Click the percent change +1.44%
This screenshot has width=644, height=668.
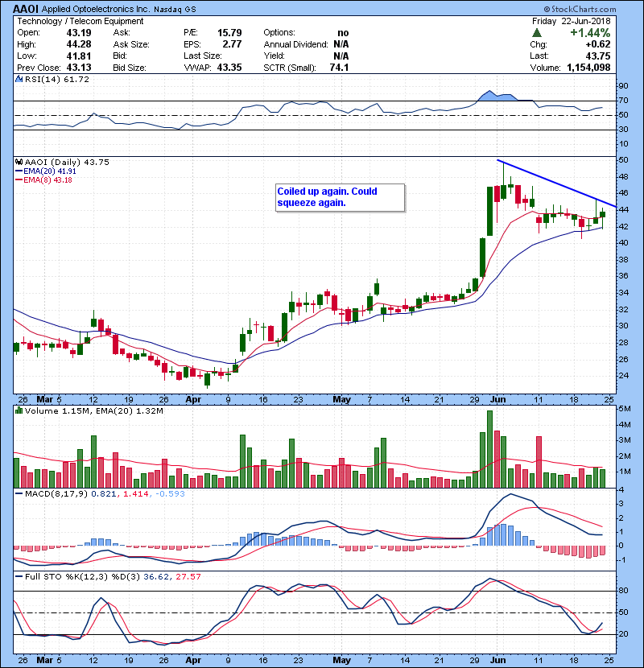(590, 33)
